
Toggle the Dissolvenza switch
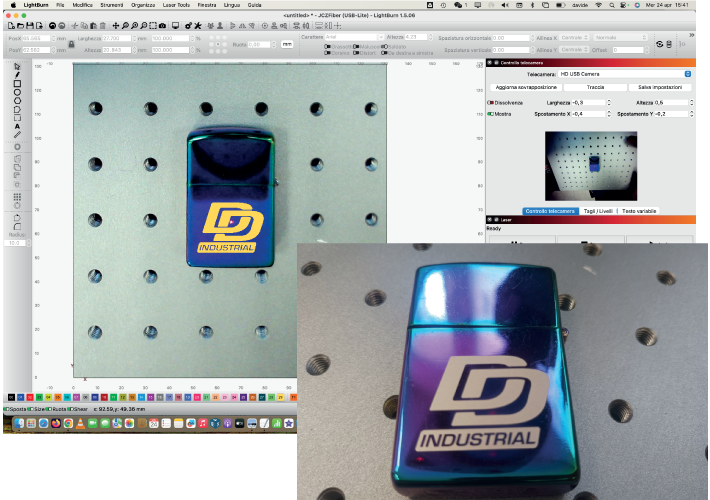490,103
